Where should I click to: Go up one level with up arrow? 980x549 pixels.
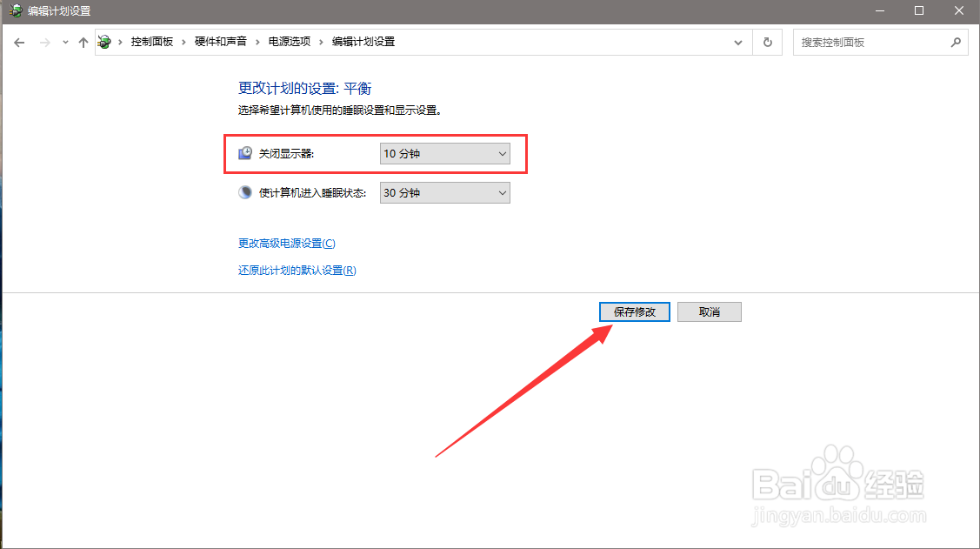click(x=83, y=43)
